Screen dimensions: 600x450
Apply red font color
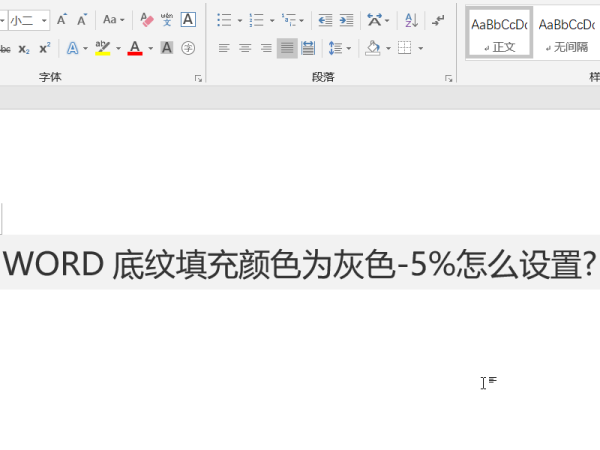click(x=135, y=49)
